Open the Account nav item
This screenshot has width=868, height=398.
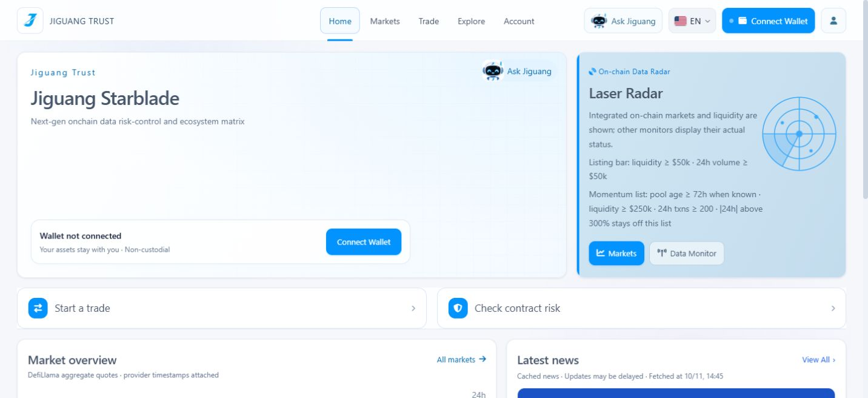(519, 21)
